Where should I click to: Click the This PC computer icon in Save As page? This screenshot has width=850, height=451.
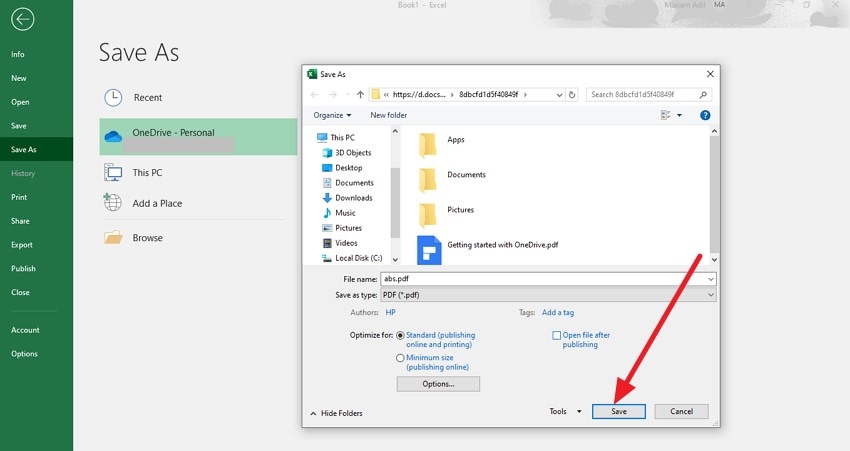coord(113,172)
